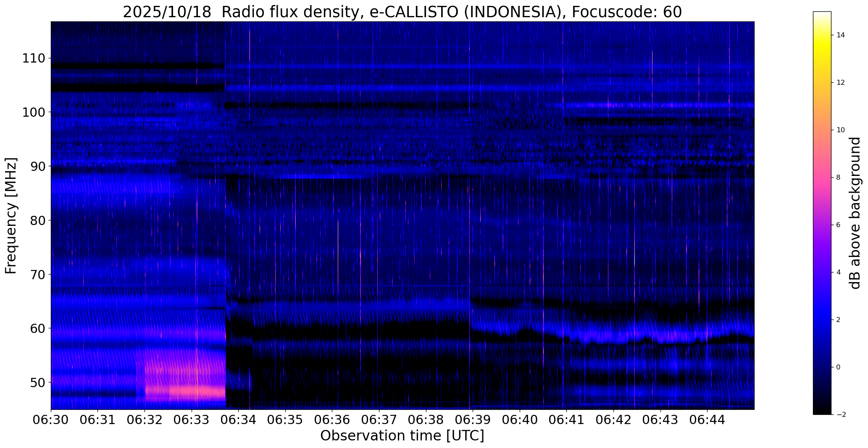Image resolution: width=868 pixels, height=448 pixels.
Task: Click the 06:33 time tick label
Action: [192, 420]
